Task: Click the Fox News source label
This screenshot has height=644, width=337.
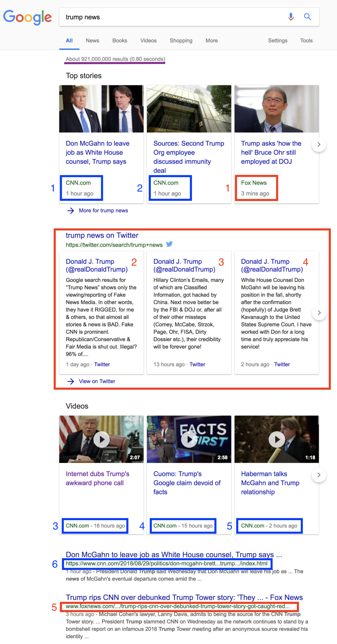Action: click(x=254, y=183)
